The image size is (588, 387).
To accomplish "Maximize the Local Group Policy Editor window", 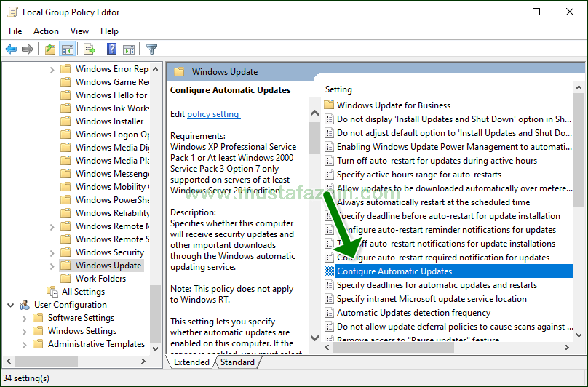I will (x=536, y=12).
